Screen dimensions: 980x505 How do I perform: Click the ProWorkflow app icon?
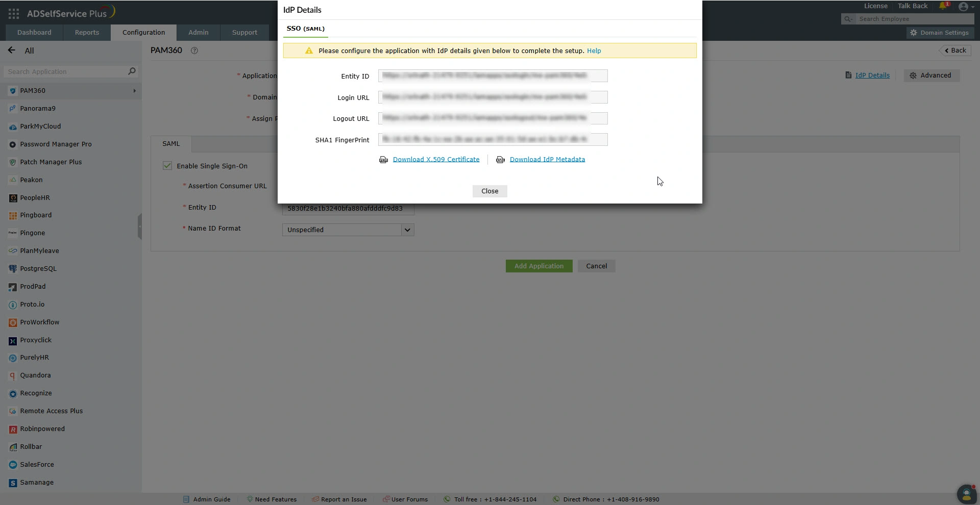tap(13, 322)
